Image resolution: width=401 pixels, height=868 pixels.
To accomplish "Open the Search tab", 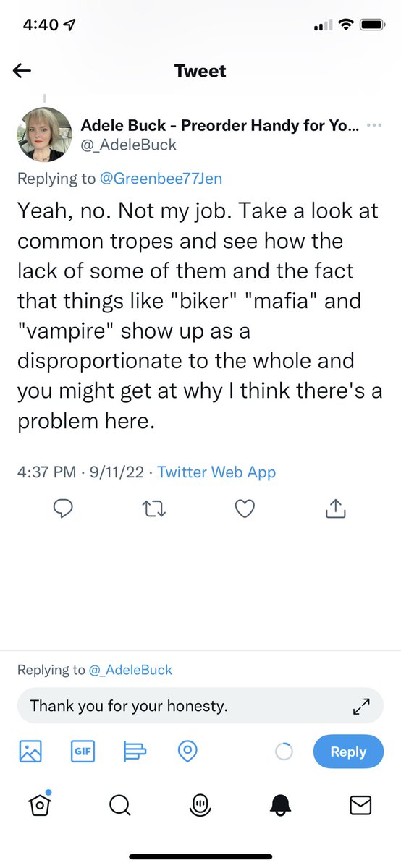I will (120, 804).
